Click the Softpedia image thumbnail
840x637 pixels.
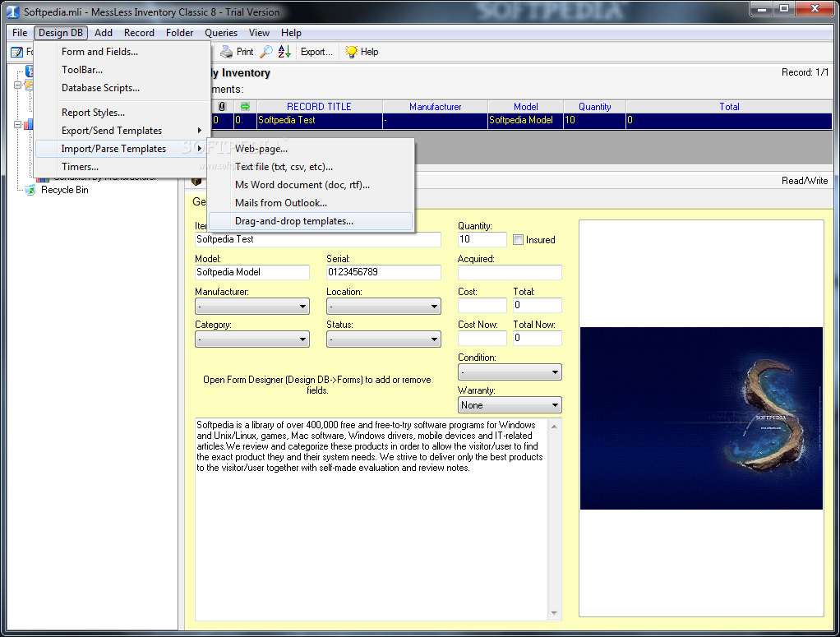tap(701, 418)
